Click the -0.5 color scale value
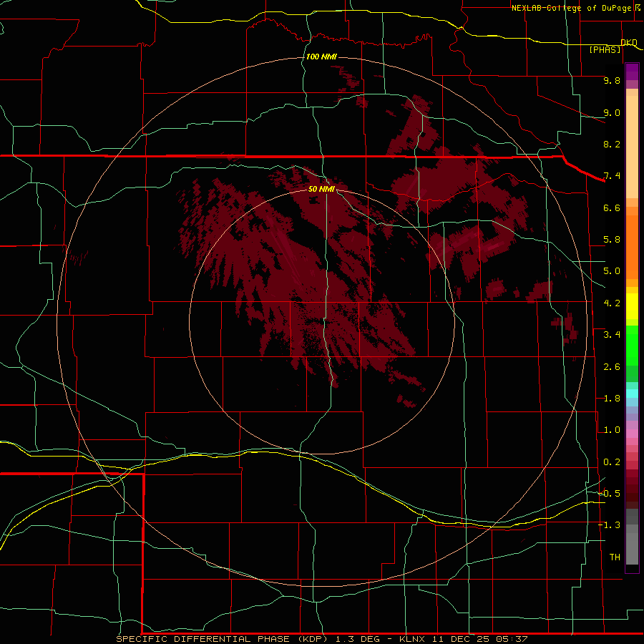Viewport: 644px width, 644px height. click(609, 494)
